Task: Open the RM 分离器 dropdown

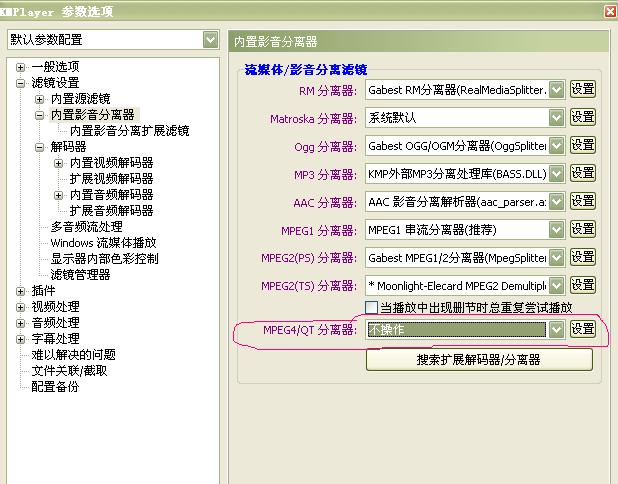Action: pyautogui.click(x=556, y=90)
